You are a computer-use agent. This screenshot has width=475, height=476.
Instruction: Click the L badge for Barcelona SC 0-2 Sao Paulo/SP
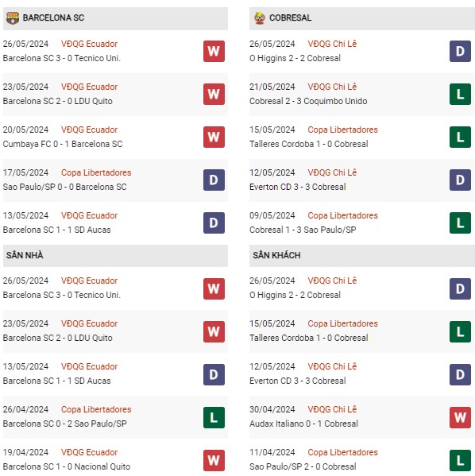pyautogui.click(x=214, y=417)
